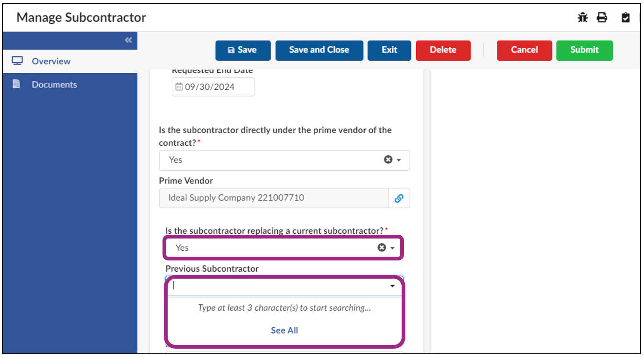The width and height of the screenshot is (644, 358).
Task: Clear the Yes answer for replacing subcontractor question
Action: pos(382,247)
